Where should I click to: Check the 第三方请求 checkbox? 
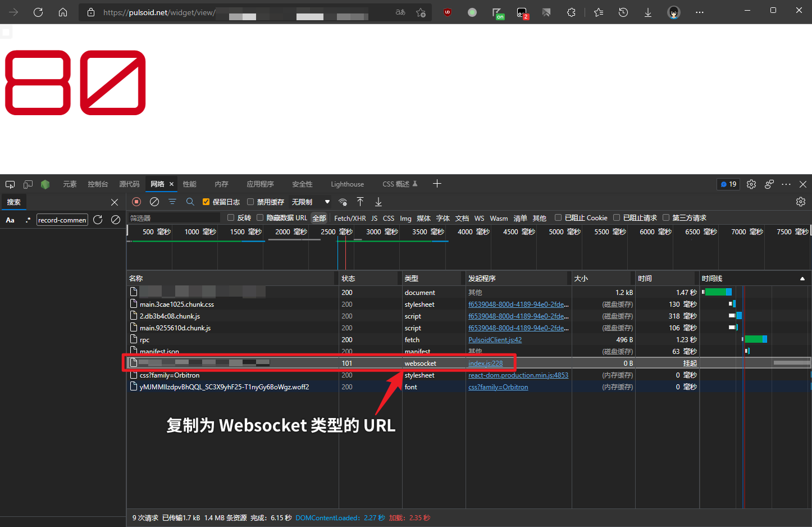666,217
